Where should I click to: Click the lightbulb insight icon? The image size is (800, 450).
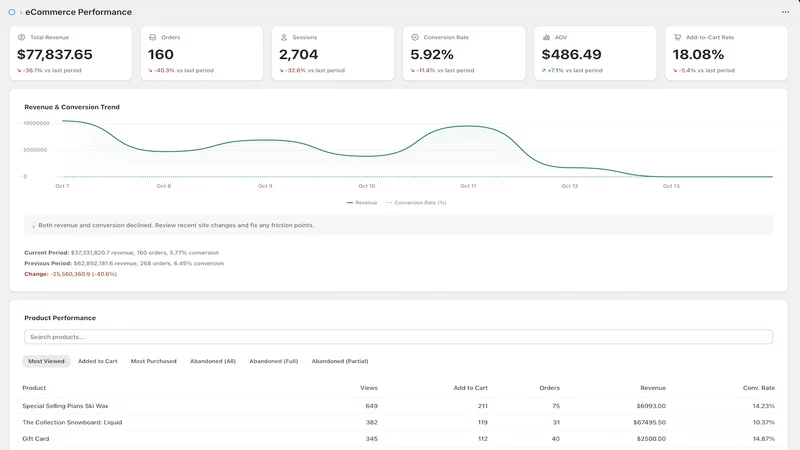[x=33, y=225]
